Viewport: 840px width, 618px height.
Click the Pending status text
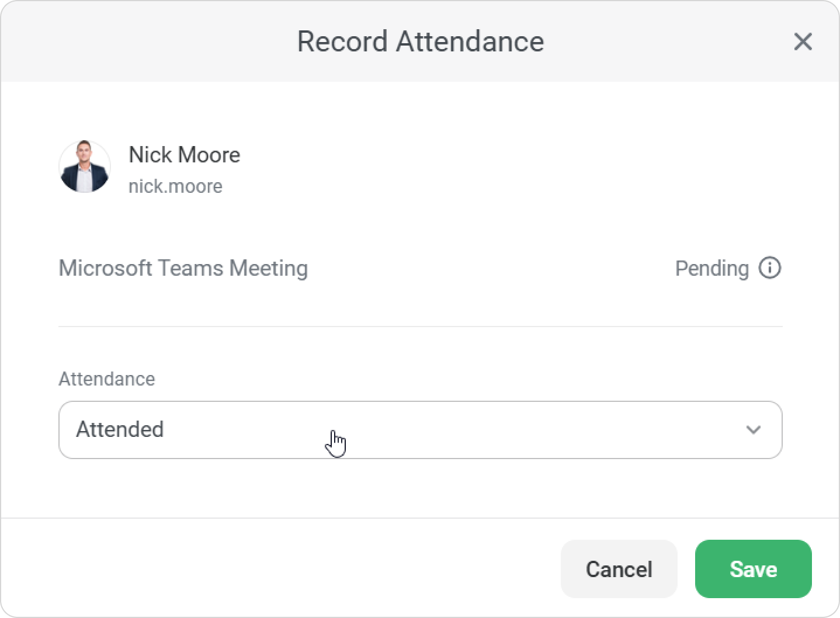711,269
